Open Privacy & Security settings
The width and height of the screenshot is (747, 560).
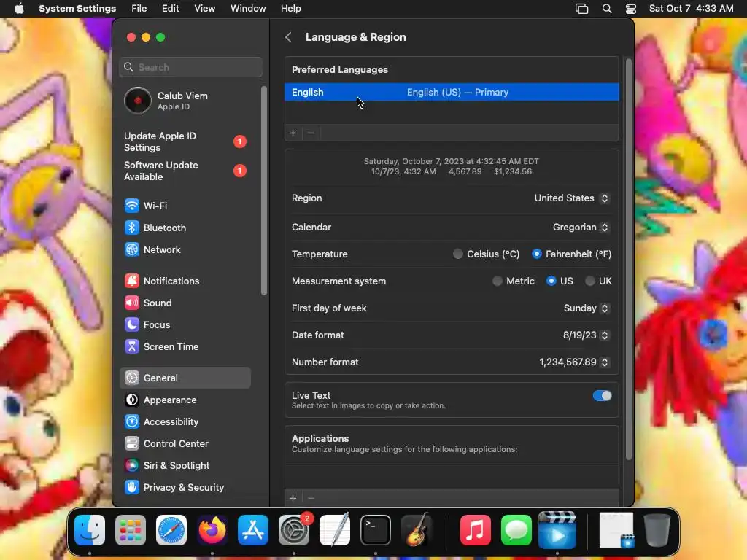pos(185,488)
